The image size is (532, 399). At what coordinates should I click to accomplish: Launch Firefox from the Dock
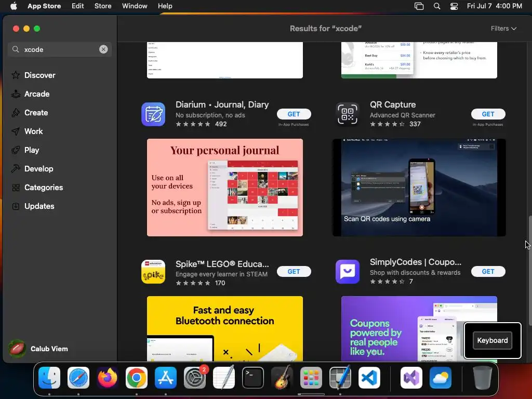pos(108,378)
